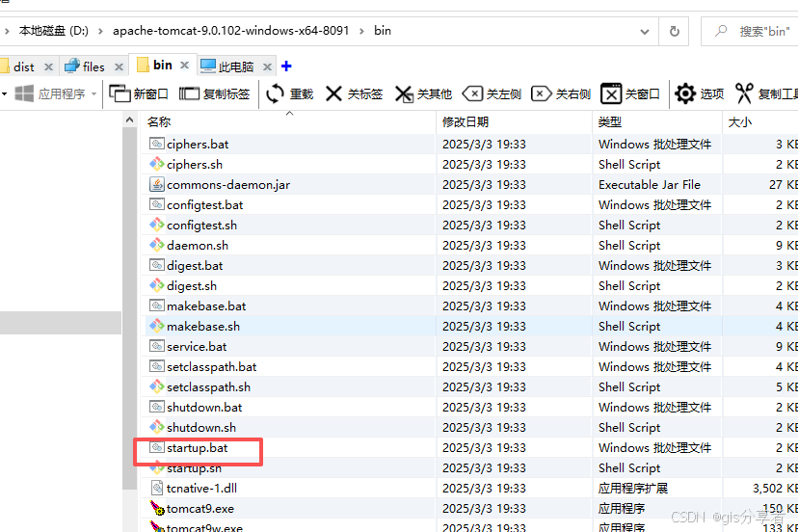Image resolution: width=798 pixels, height=532 pixels.
Task: Close the bin tab
Action: [x=185, y=66]
